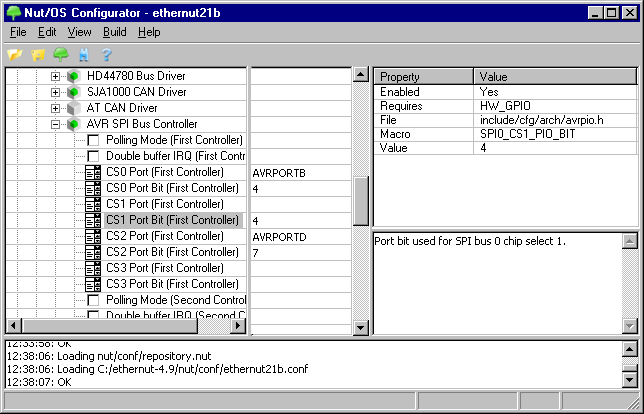Click the tree horizontal scrollbar left arrow
Viewport: 644px width, 414px height.
tap(13, 326)
